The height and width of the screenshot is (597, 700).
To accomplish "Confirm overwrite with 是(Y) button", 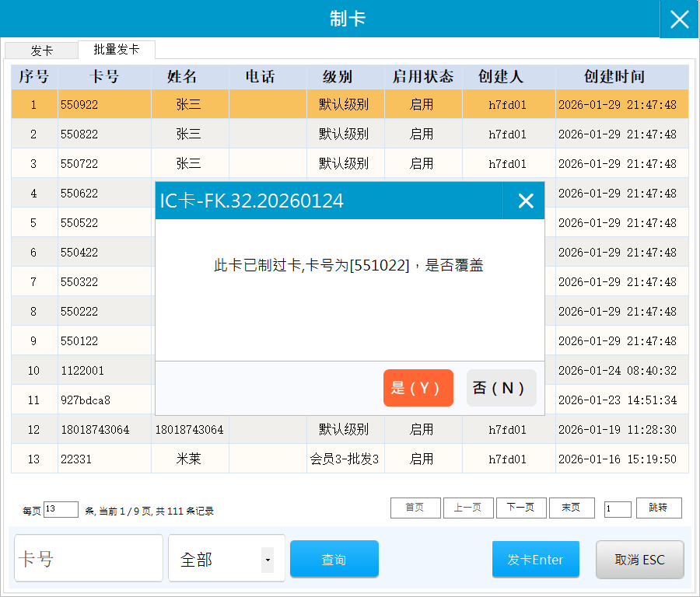I will click(x=418, y=388).
